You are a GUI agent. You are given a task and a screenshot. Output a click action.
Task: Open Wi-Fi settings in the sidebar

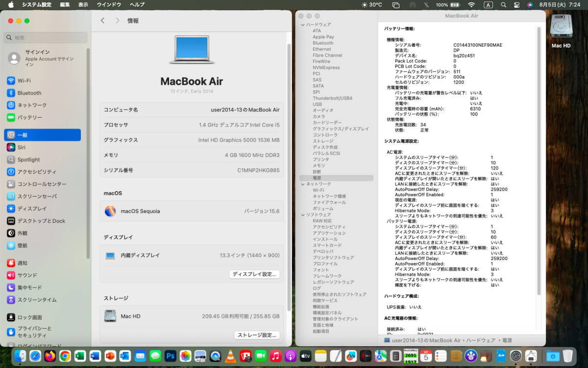click(x=24, y=80)
